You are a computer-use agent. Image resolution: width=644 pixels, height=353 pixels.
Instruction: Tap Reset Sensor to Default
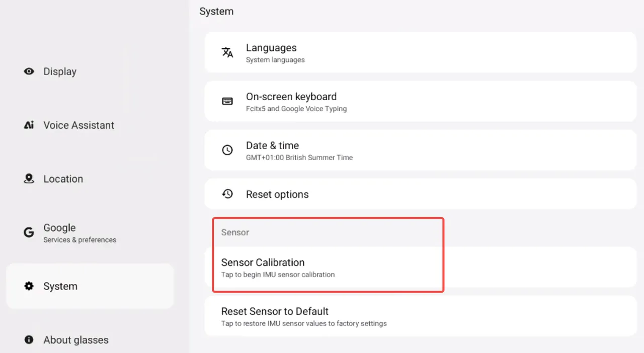click(x=420, y=316)
